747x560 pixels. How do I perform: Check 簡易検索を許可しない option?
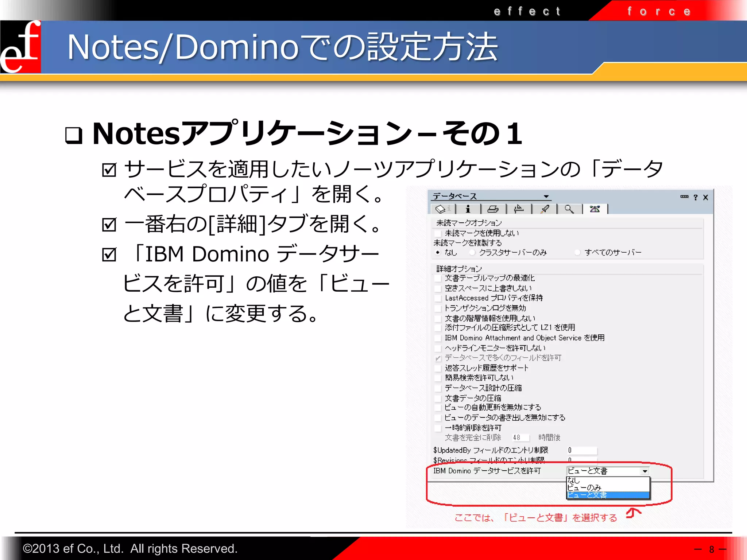coord(438,378)
